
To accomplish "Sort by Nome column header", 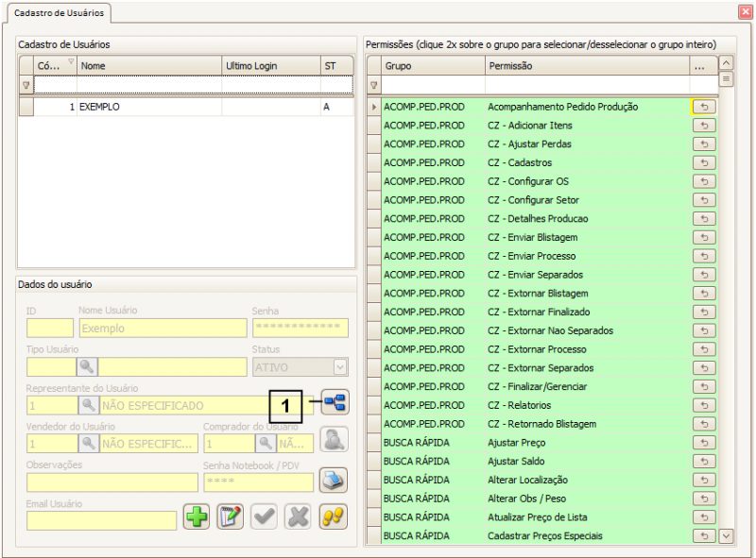I will pyautogui.click(x=148, y=66).
